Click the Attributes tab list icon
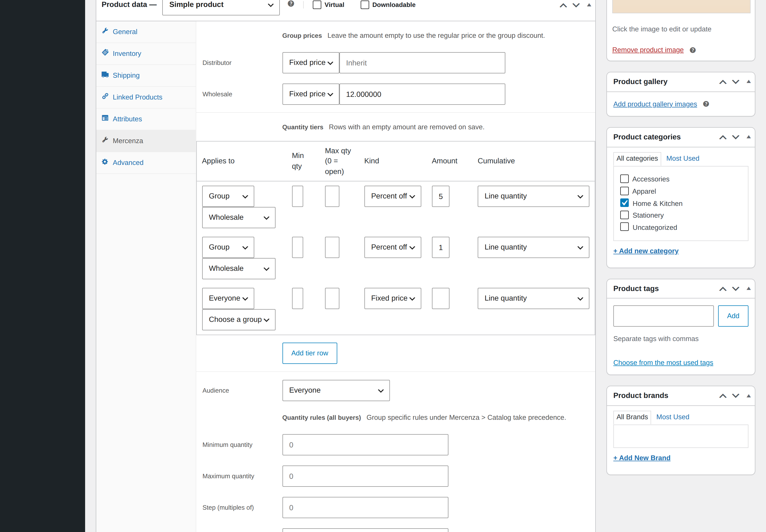The width and height of the screenshot is (766, 532). (x=105, y=118)
